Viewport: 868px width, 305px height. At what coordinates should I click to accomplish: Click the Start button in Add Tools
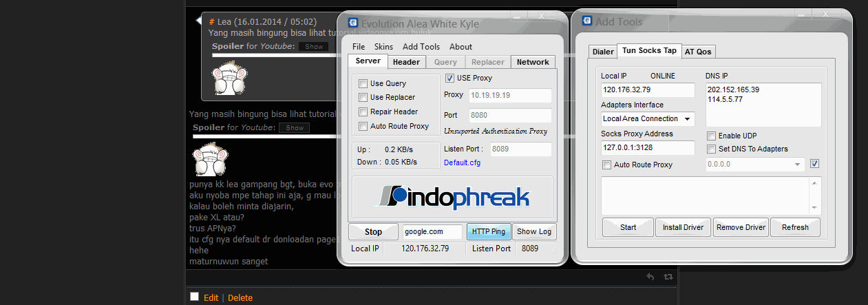(x=628, y=227)
